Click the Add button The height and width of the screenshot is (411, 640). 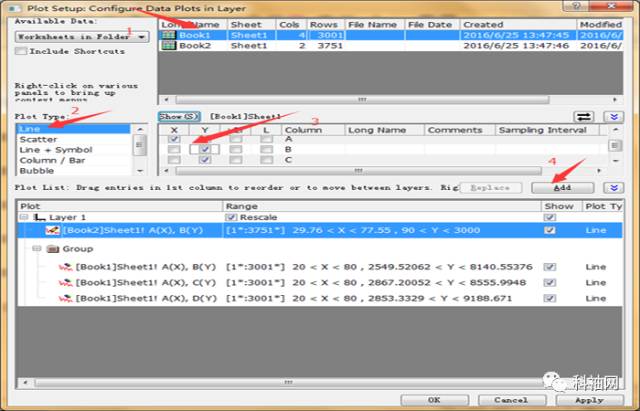(562, 188)
